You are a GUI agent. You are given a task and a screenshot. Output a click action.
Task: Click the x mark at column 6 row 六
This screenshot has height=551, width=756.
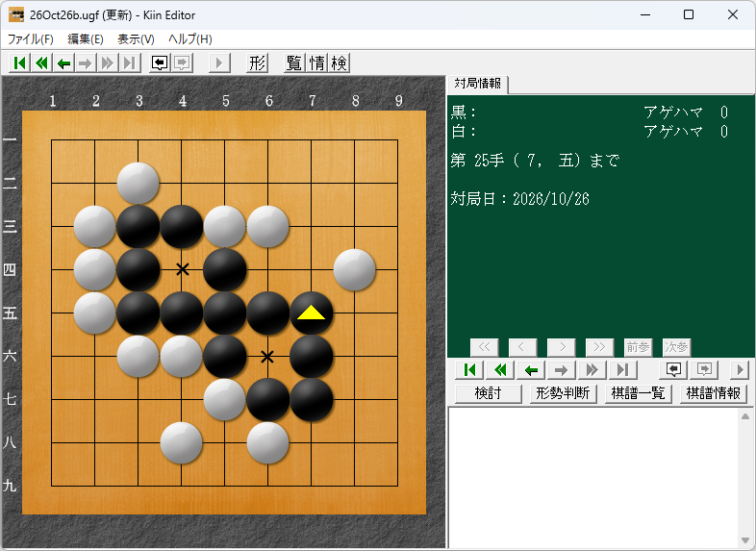pyautogui.click(x=267, y=357)
